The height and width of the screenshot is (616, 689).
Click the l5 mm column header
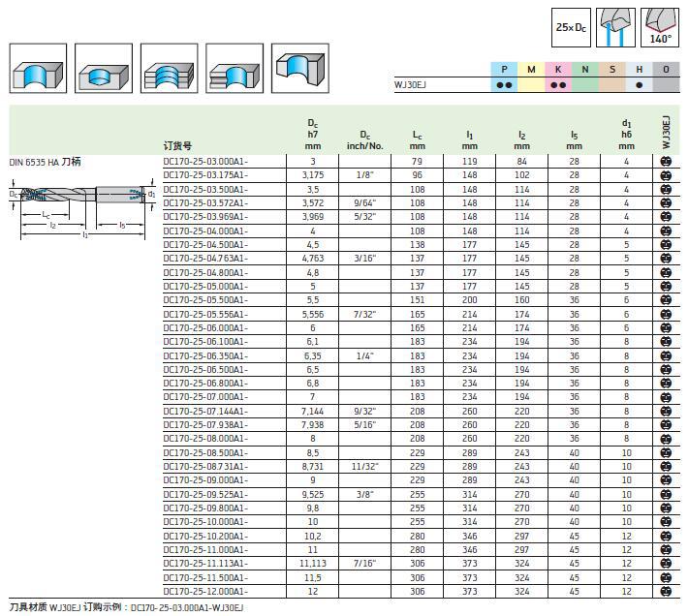click(x=575, y=140)
